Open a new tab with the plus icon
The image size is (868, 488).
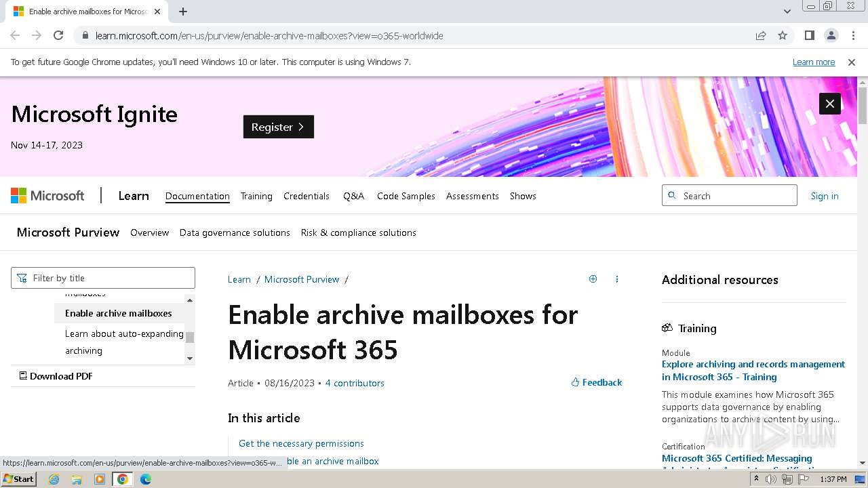183,12
